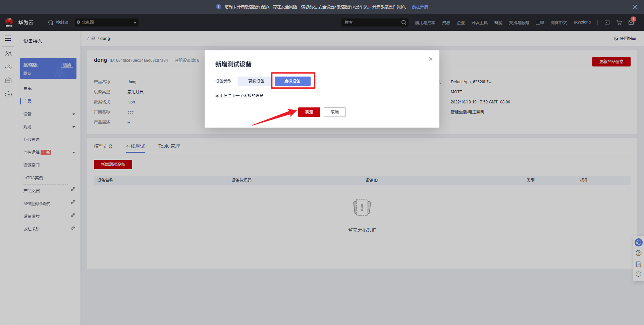Go to 产品 in the breadcrumb
Viewport: 644px width, 325px height.
click(91, 39)
